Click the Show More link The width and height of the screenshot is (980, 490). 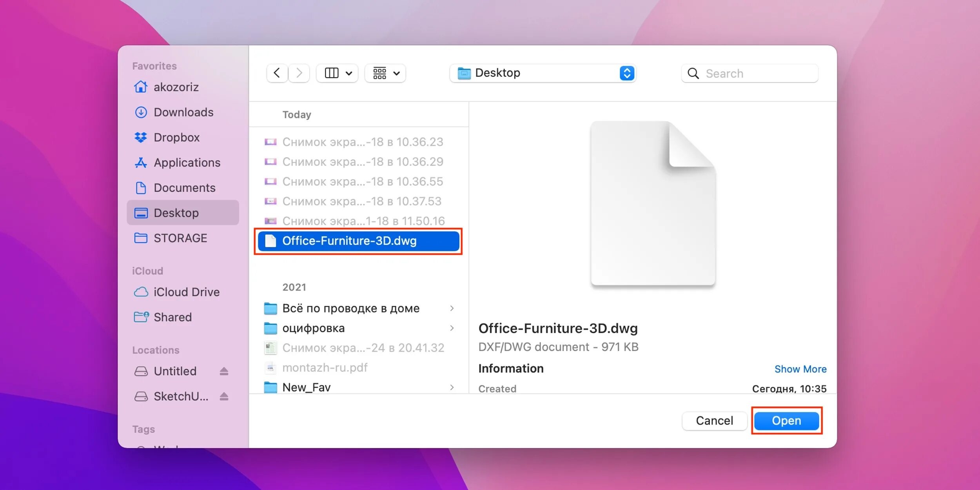pyautogui.click(x=800, y=369)
